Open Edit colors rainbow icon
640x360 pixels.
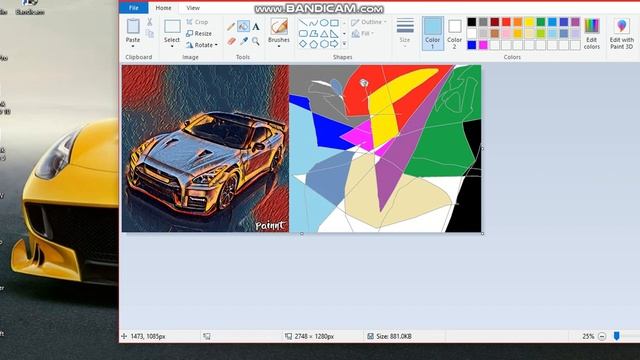tap(592, 26)
